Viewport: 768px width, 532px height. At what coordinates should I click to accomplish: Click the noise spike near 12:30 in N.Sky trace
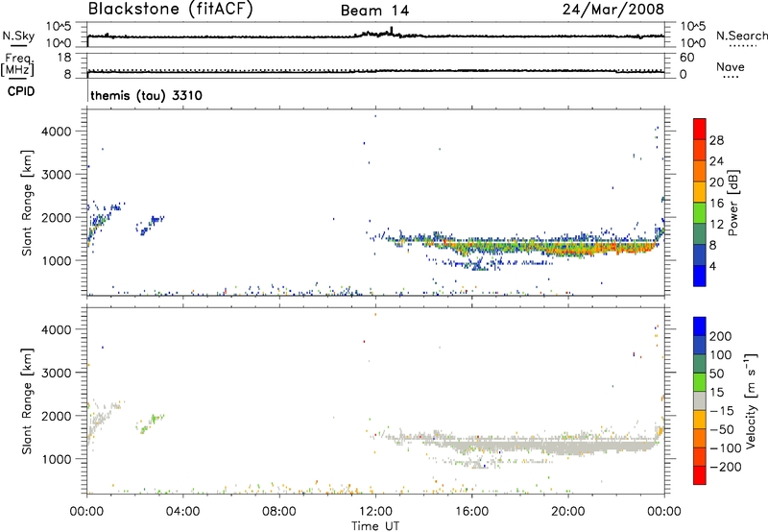pyautogui.click(x=392, y=32)
